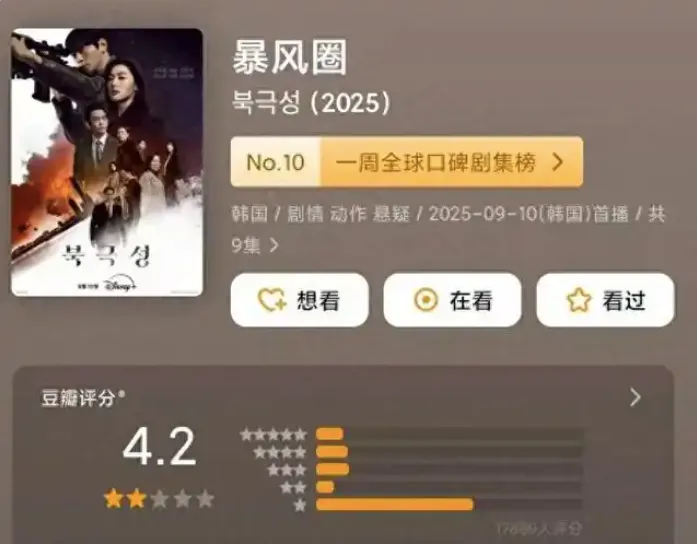
Task: Open ranking via chevron on yellow banner
Action: point(558,162)
